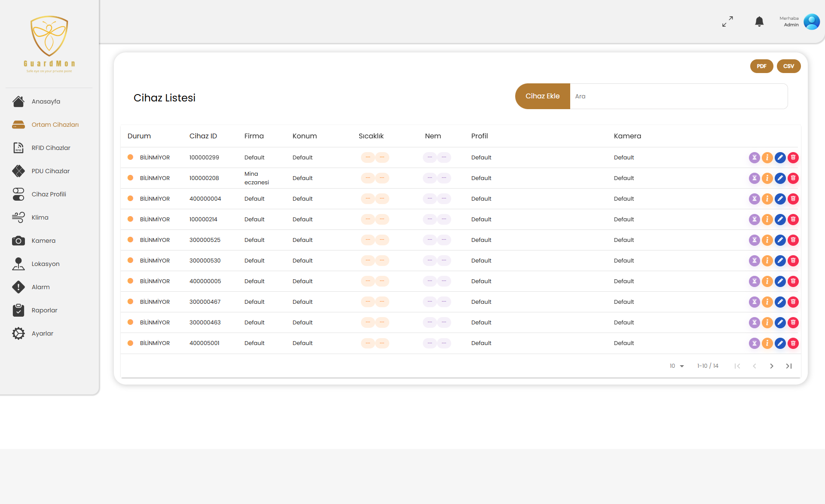Edit device 100000208 with pencil icon
Image resolution: width=825 pixels, height=504 pixels.
tap(780, 178)
